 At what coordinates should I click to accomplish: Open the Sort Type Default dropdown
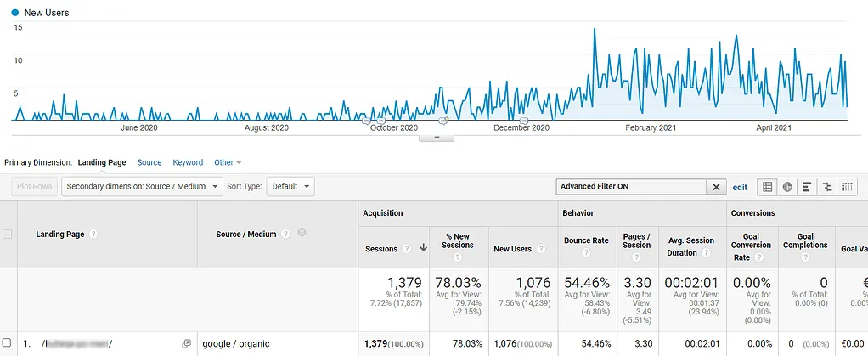tap(290, 187)
